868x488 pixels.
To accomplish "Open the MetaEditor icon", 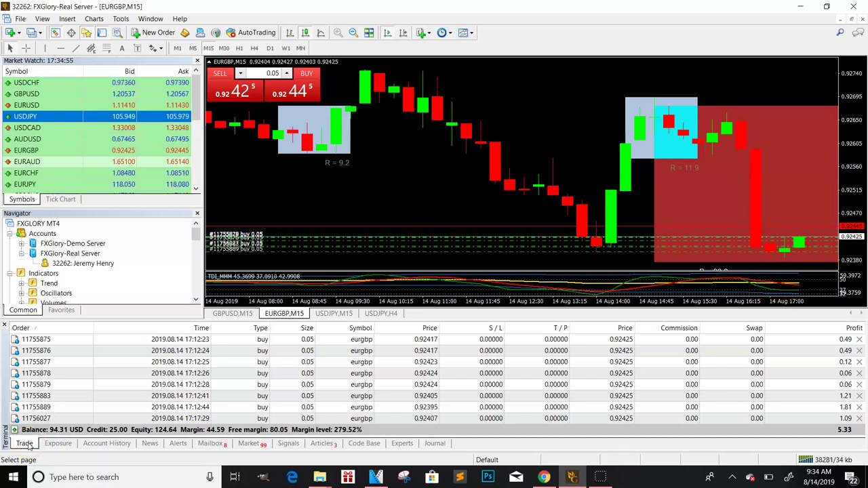I will [184, 33].
